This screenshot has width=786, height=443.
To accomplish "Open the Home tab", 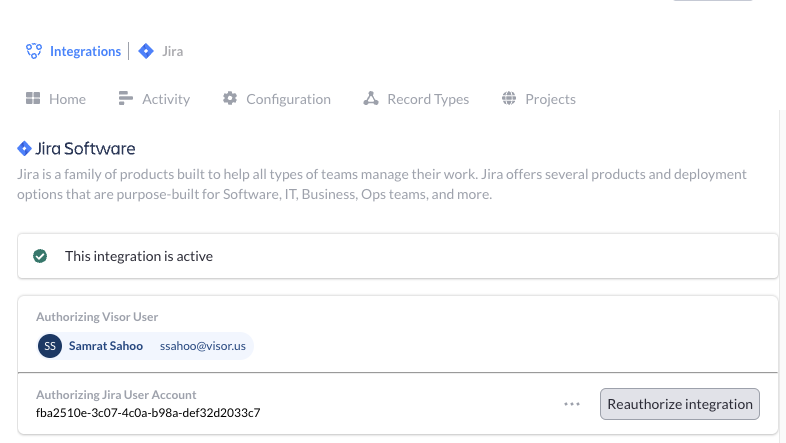I will (56, 99).
